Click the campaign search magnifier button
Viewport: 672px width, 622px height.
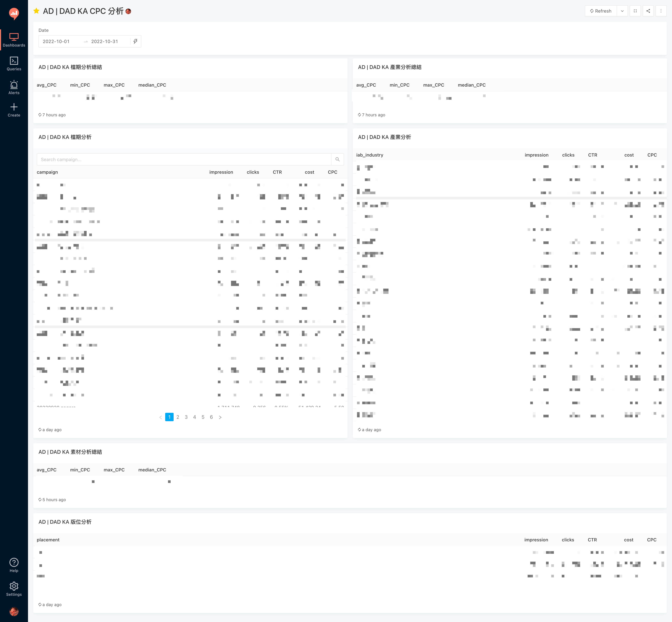coord(337,160)
